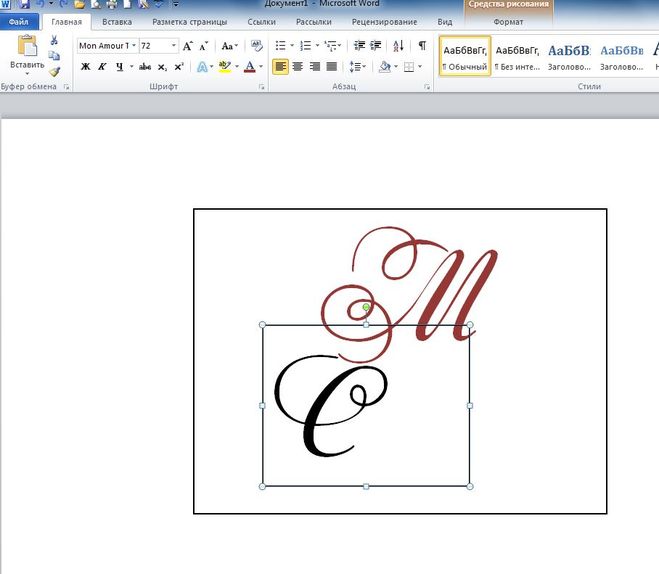
Task: Open the font size 72 dropdown
Action: 174,46
